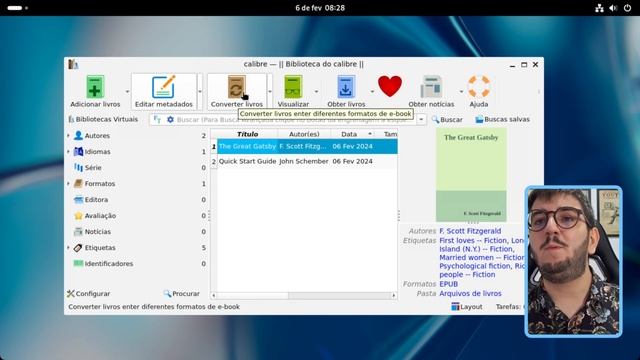This screenshot has height=360, width=640.
Task: Click Converter livros toolbar icon
Action: [236, 86]
